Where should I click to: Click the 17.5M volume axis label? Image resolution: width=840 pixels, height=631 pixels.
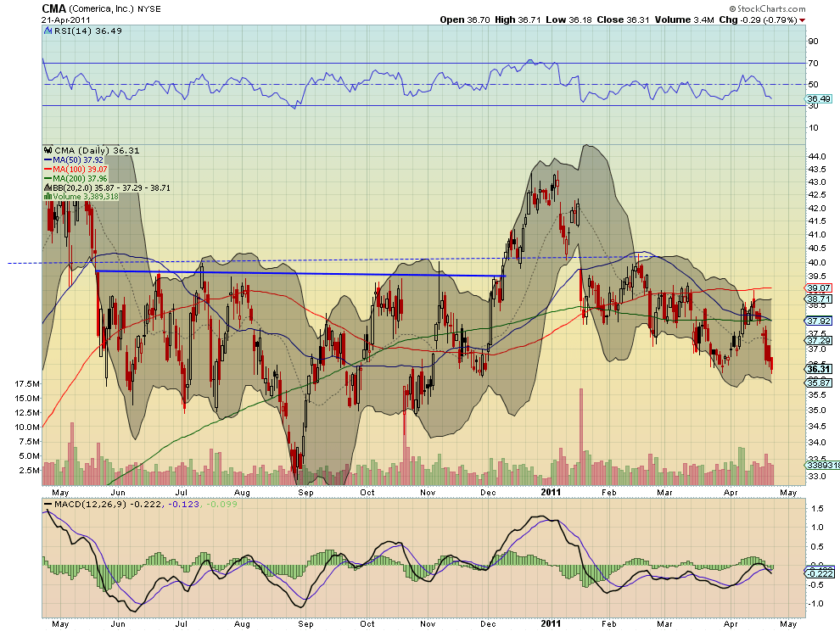pos(27,383)
